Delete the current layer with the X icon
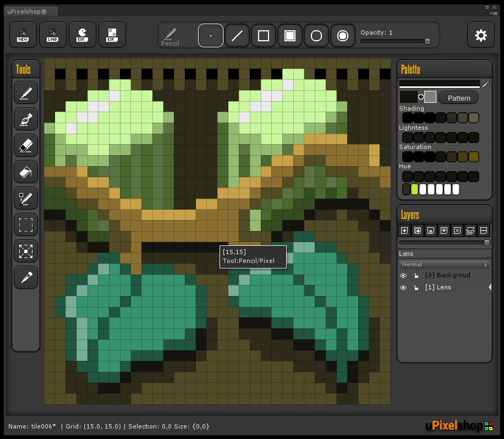 (457, 231)
